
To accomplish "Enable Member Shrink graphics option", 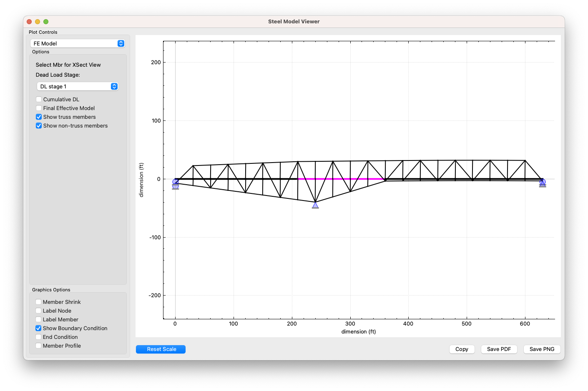I will (x=38, y=302).
